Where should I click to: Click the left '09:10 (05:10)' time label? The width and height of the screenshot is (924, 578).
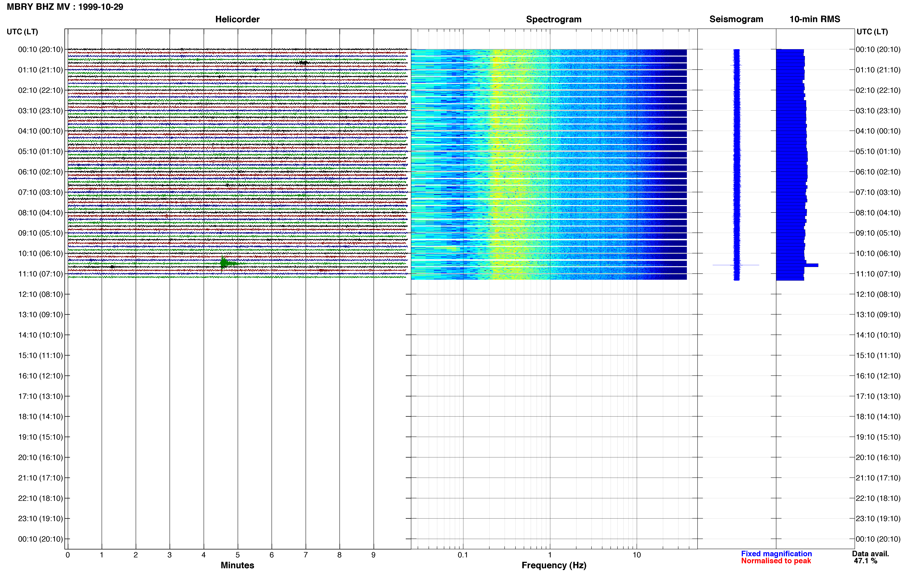pos(41,233)
